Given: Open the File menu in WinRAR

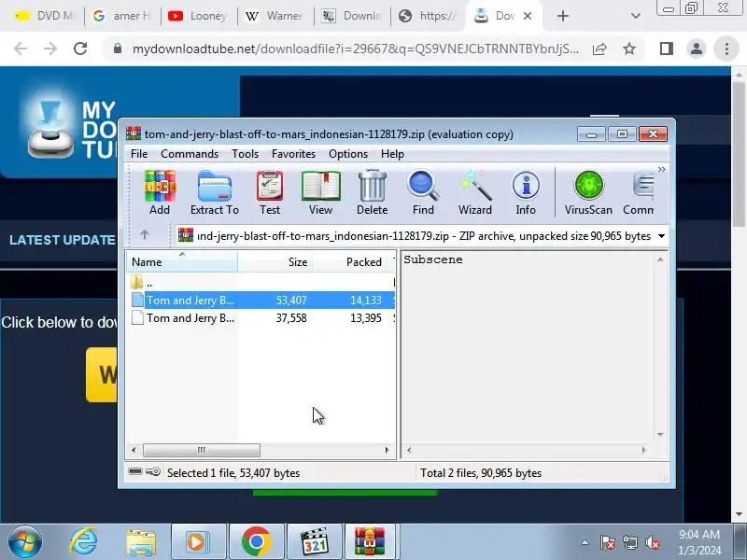Looking at the screenshot, I should point(139,154).
